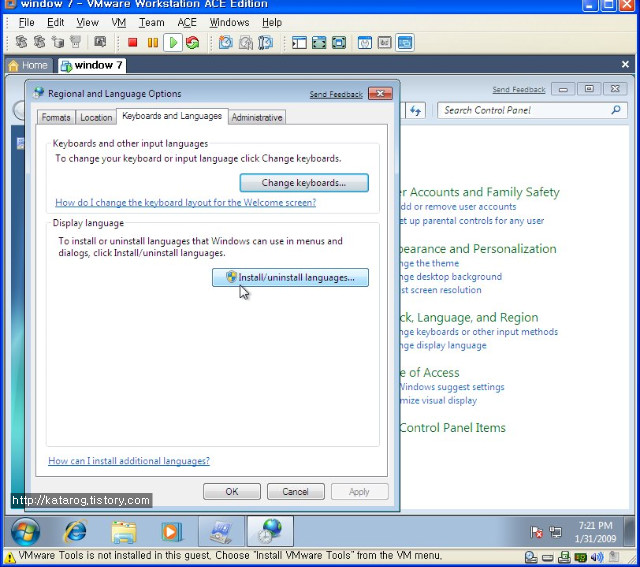
Task: Open parental controls for any user link
Action: [472, 221]
